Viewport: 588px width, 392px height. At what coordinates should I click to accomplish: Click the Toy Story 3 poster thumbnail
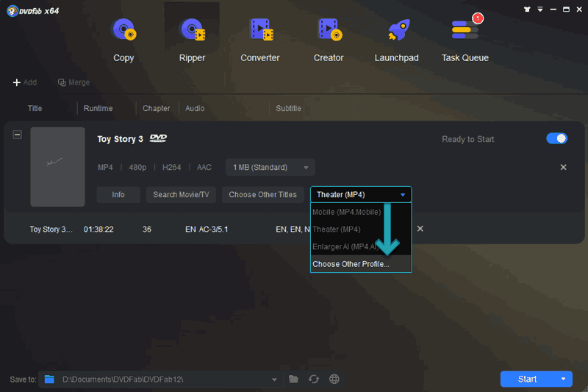(58, 166)
